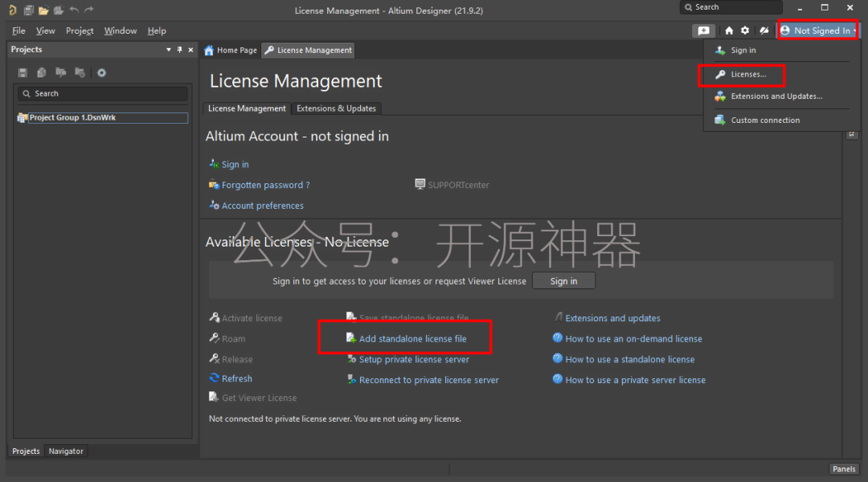Click the Projects panel save icon
868x482 pixels.
23,72
